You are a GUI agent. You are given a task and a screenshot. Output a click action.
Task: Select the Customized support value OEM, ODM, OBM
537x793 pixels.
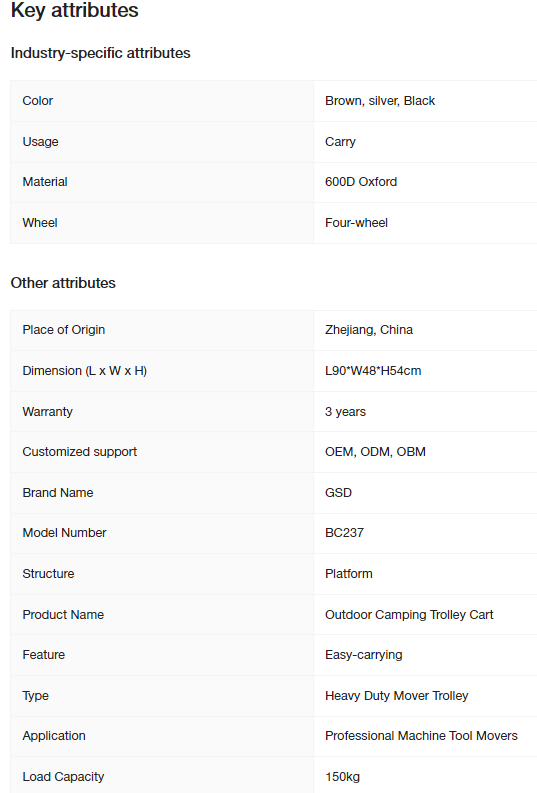coord(375,452)
